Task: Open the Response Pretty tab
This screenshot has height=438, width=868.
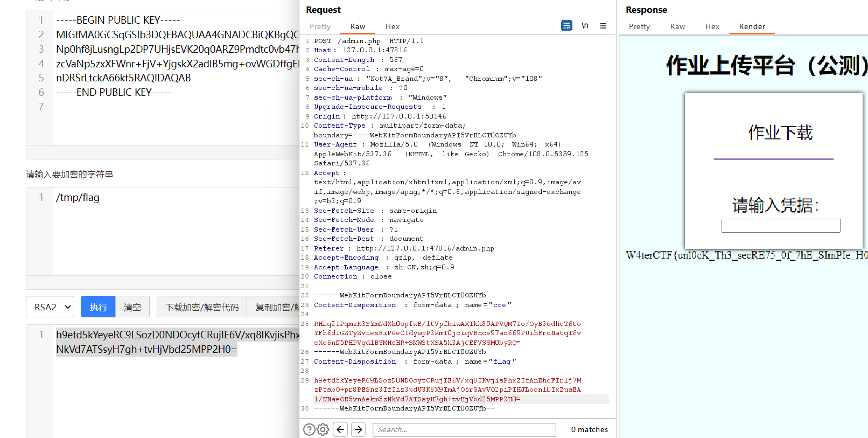Action: 639,26
